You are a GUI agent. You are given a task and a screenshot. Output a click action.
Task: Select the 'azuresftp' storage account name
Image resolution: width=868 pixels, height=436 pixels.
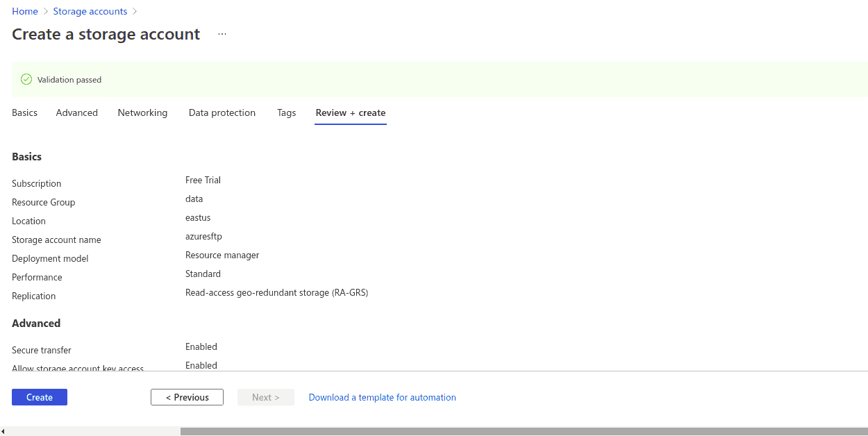point(203,236)
